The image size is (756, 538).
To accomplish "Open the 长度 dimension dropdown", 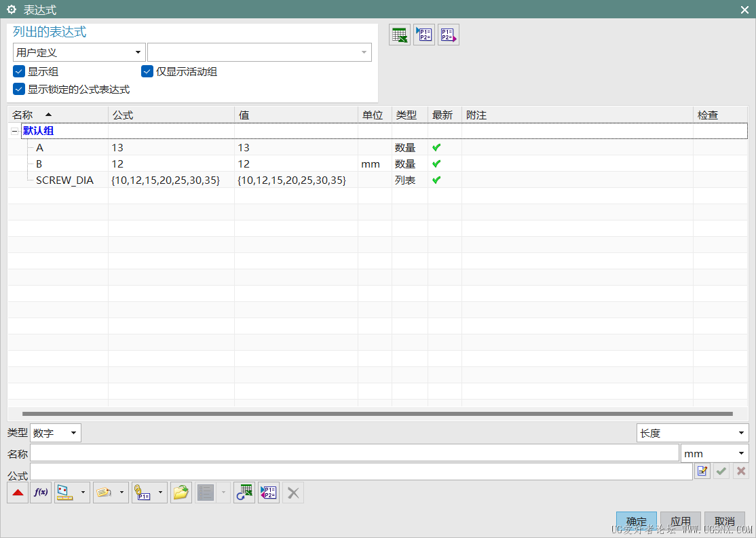I will coord(692,433).
